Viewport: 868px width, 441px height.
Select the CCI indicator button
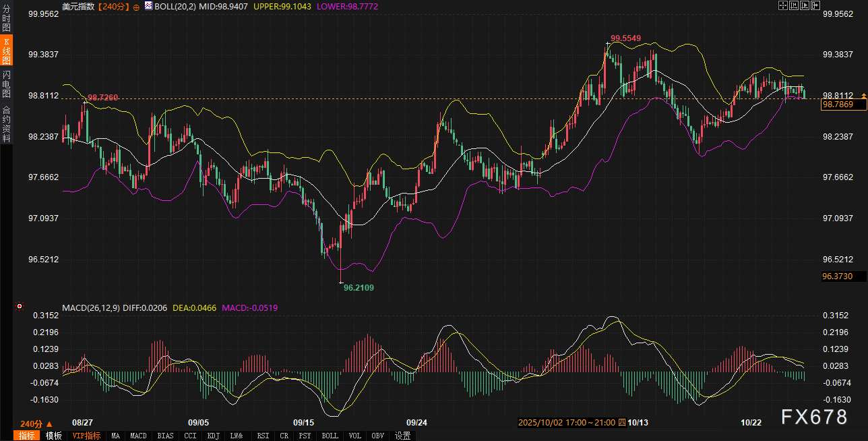(x=191, y=436)
